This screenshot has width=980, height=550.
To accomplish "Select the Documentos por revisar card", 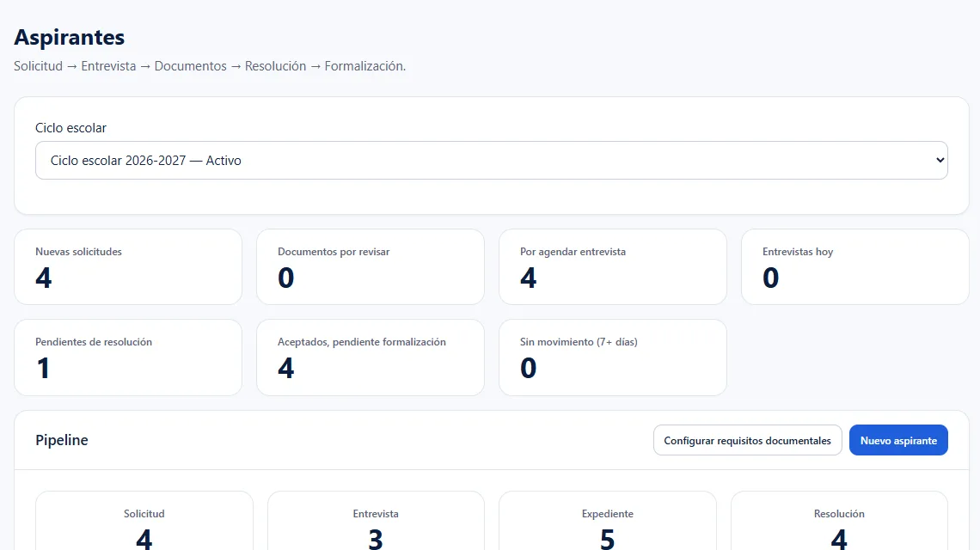I will point(371,267).
